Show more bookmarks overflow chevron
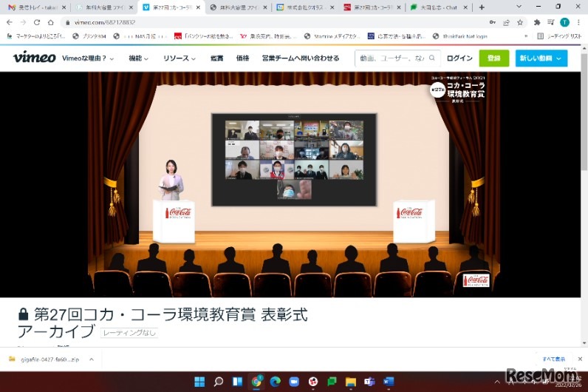588x392 pixels. click(x=526, y=36)
